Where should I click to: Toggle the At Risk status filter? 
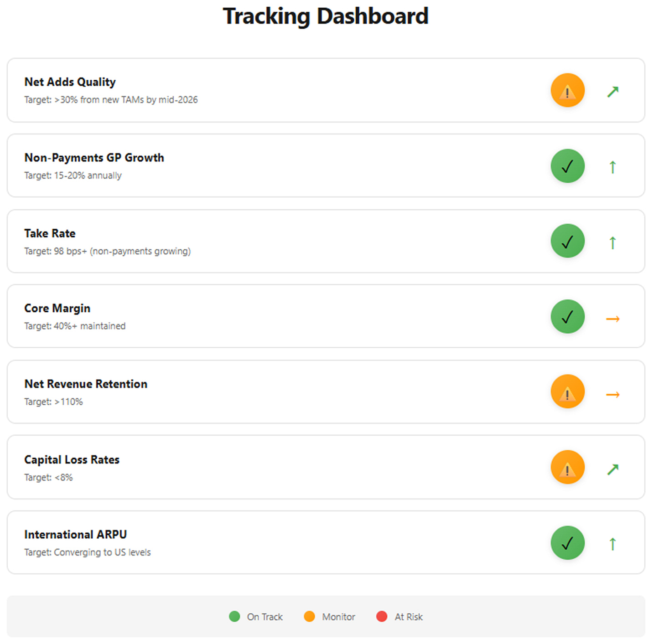click(399, 617)
